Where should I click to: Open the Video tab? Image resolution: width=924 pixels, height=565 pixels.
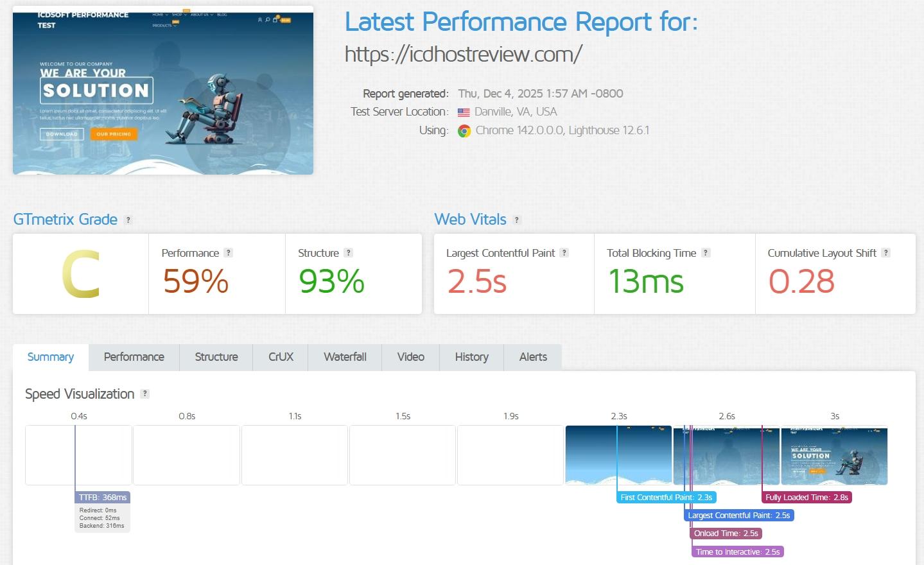(411, 357)
